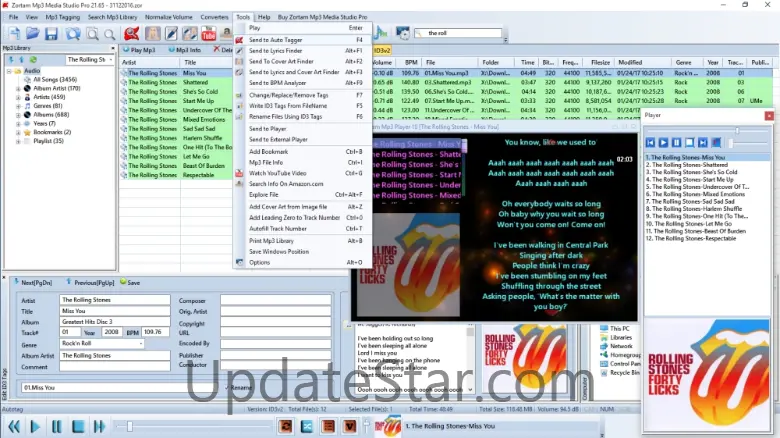This screenshot has width=780, height=438.
Task: Click the Save floppy disk toolbar icon
Action: pos(51,33)
